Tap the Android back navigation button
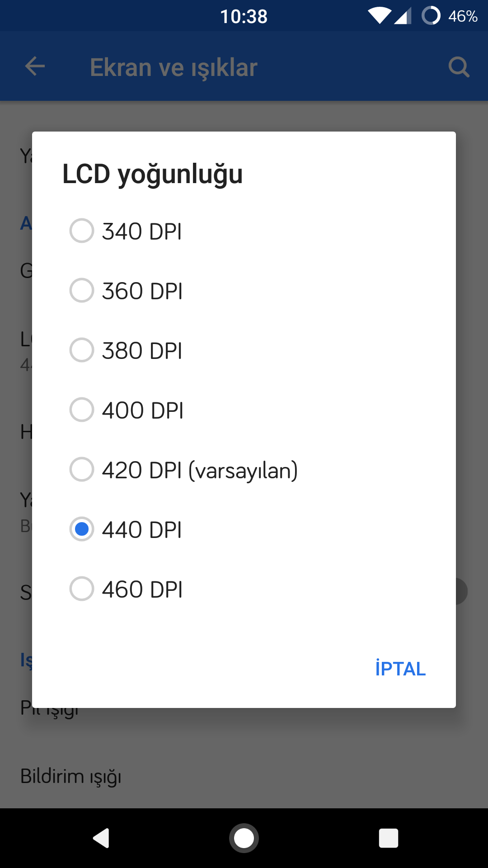488x868 pixels. tap(101, 838)
